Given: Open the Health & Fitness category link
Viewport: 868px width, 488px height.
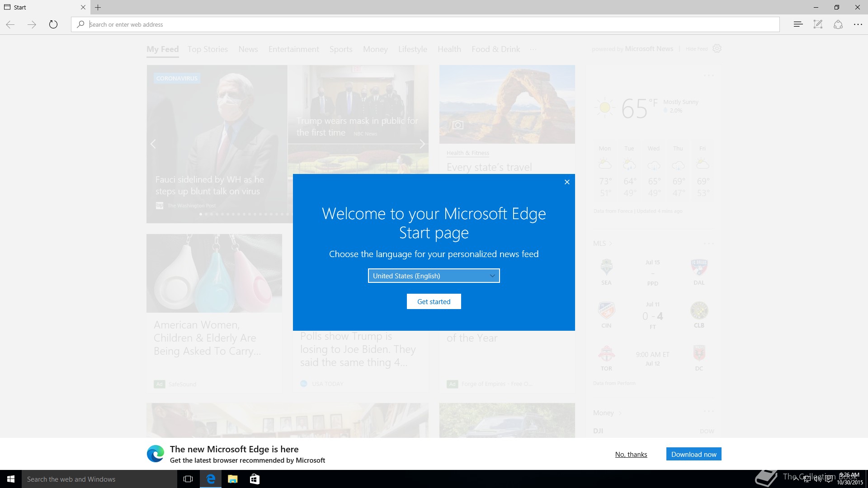Looking at the screenshot, I should click(x=468, y=153).
